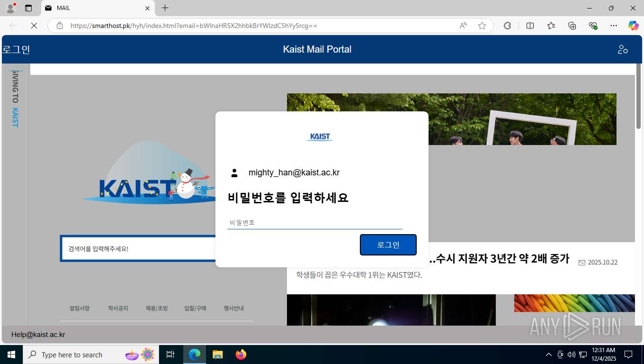Open browser Extensions icon
The width and height of the screenshot is (644, 364).
tap(507, 26)
